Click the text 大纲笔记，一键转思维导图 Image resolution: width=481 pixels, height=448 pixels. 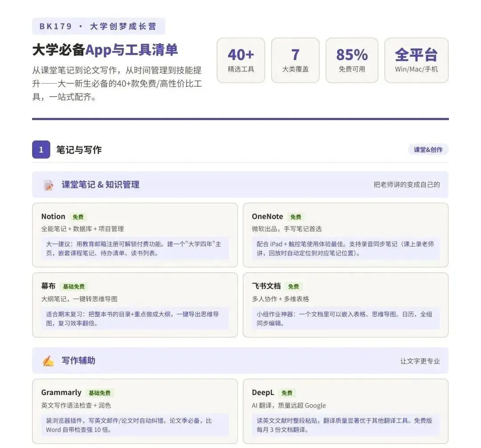(79, 299)
